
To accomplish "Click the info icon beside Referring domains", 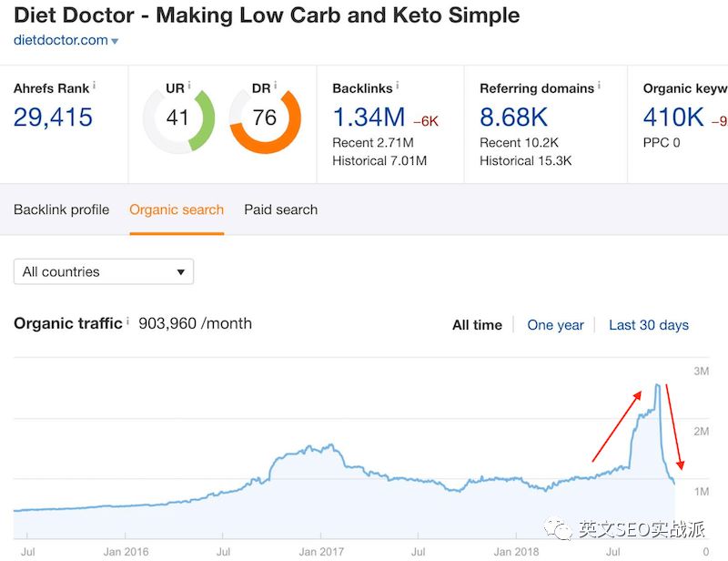I will pyautogui.click(x=599, y=85).
